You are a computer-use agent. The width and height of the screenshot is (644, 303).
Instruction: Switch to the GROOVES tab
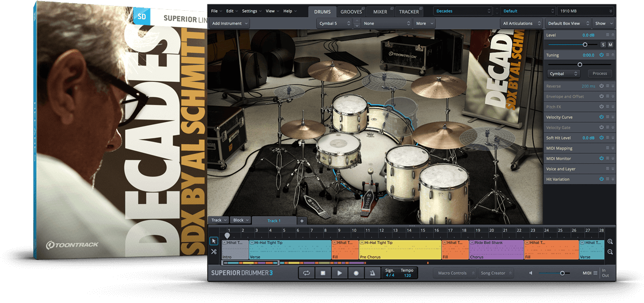(351, 11)
